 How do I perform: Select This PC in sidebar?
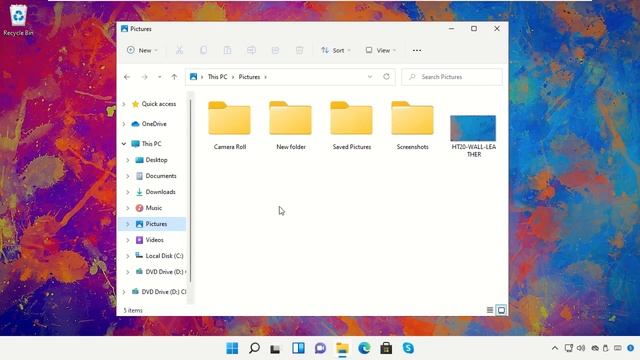tap(151, 144)
